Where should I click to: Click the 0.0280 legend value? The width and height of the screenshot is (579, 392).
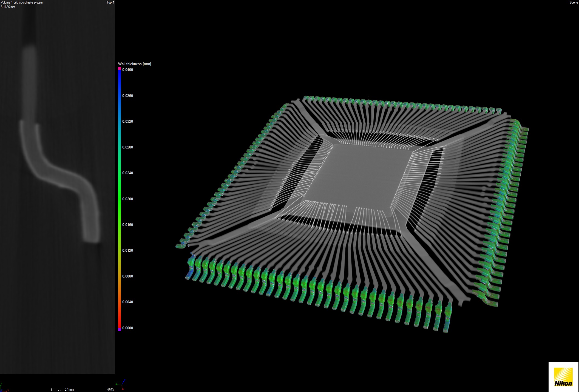point(127,147)
